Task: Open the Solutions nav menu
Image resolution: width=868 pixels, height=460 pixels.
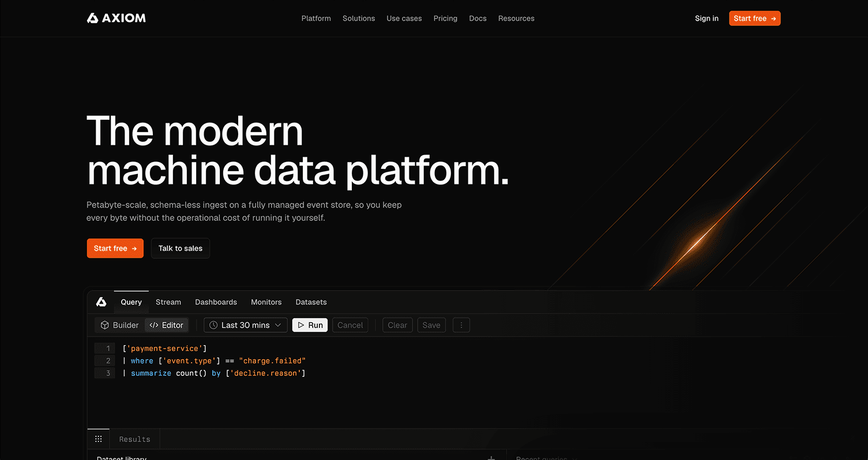Action: pos(359,18)
